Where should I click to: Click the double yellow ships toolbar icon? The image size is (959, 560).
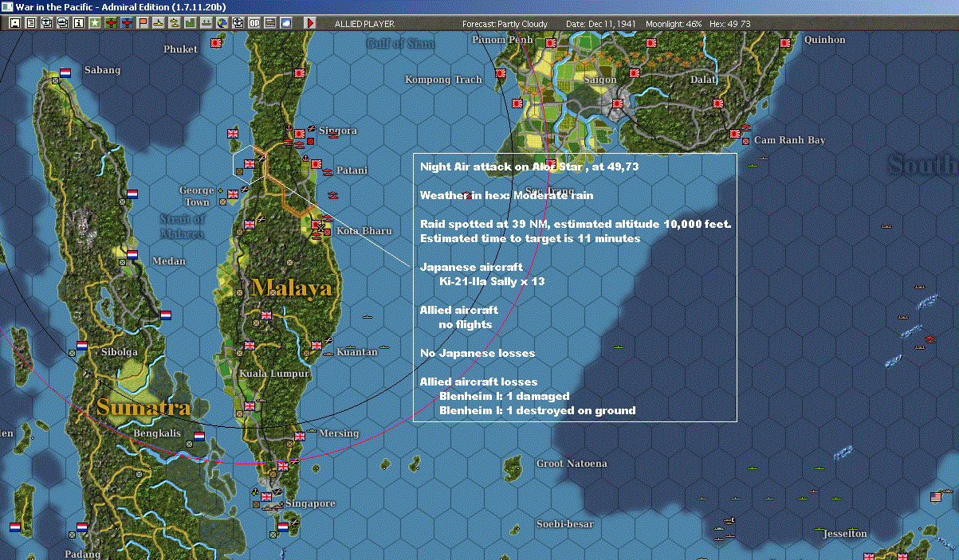pos(175,23)
